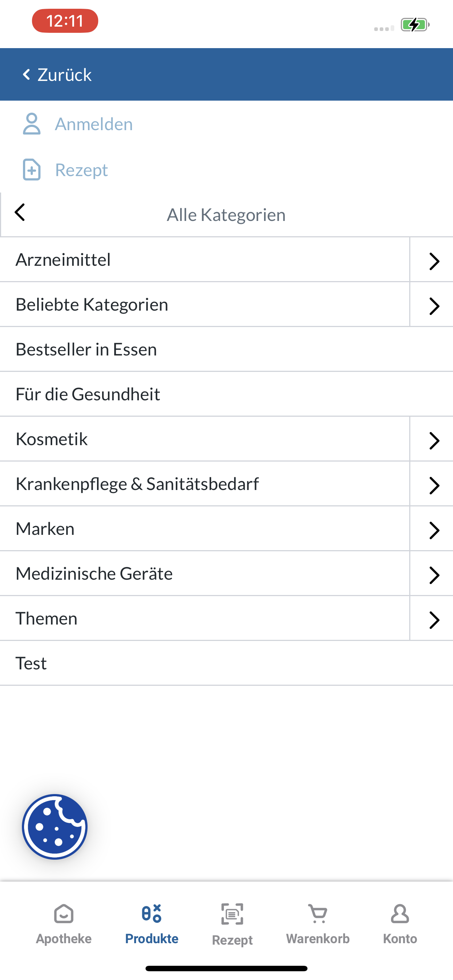Open the Test category entry
Viewport: 453px width, 980px height.
pos(226,664)
